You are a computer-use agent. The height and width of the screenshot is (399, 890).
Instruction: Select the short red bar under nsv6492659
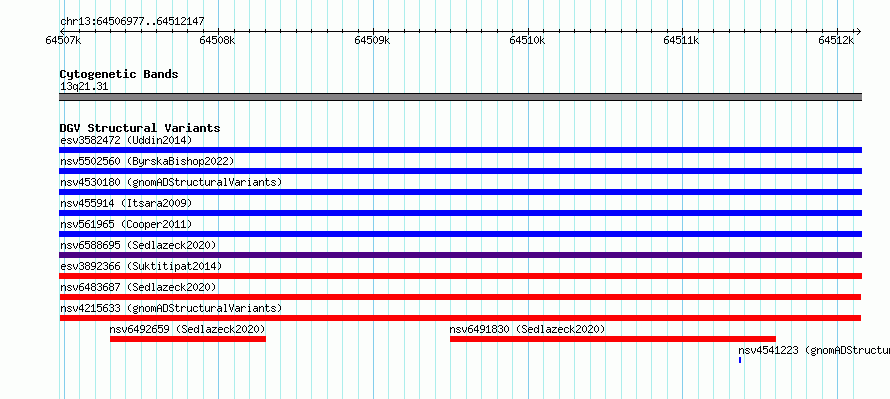pyautogui.click(x=188, y=339)
